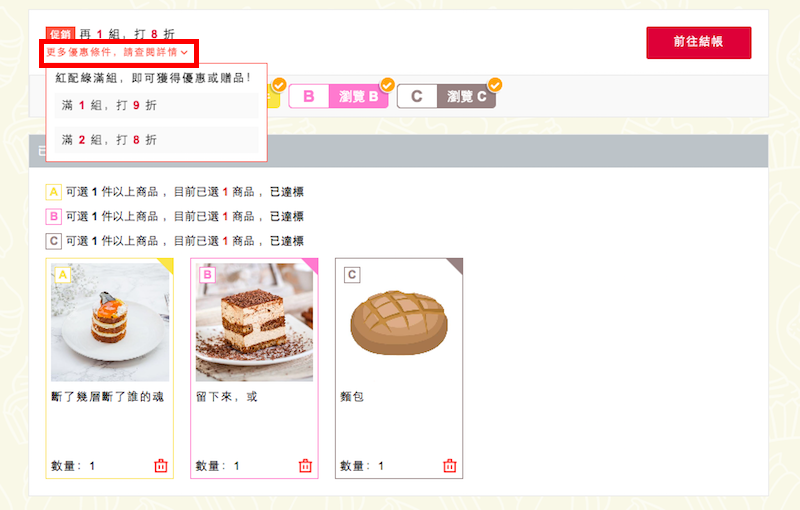
Task: Click the checkmark badge on group C
Action: click(x=495, y=84)
